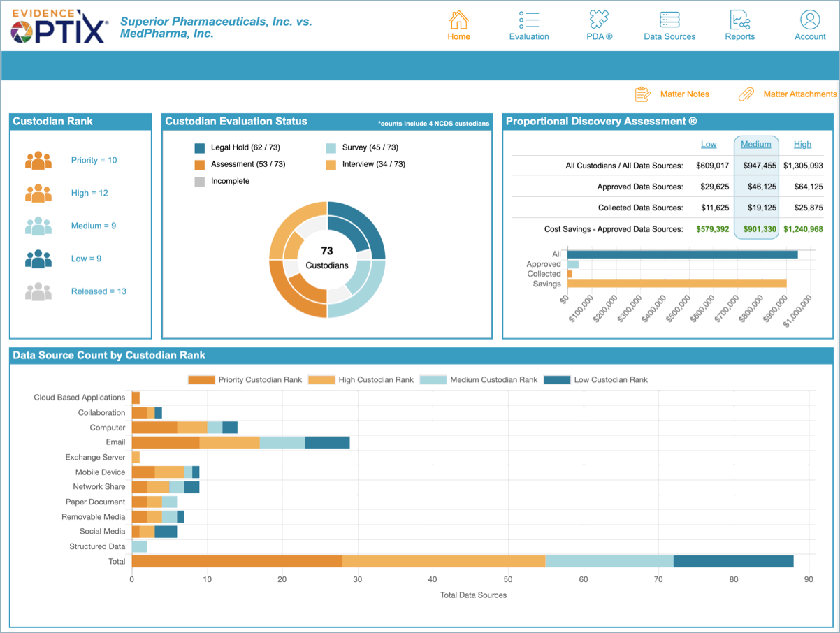Toggle Medium Custodian Rank legend series
Viewport: 840px width, 633px height.
(x=433, y=380)
